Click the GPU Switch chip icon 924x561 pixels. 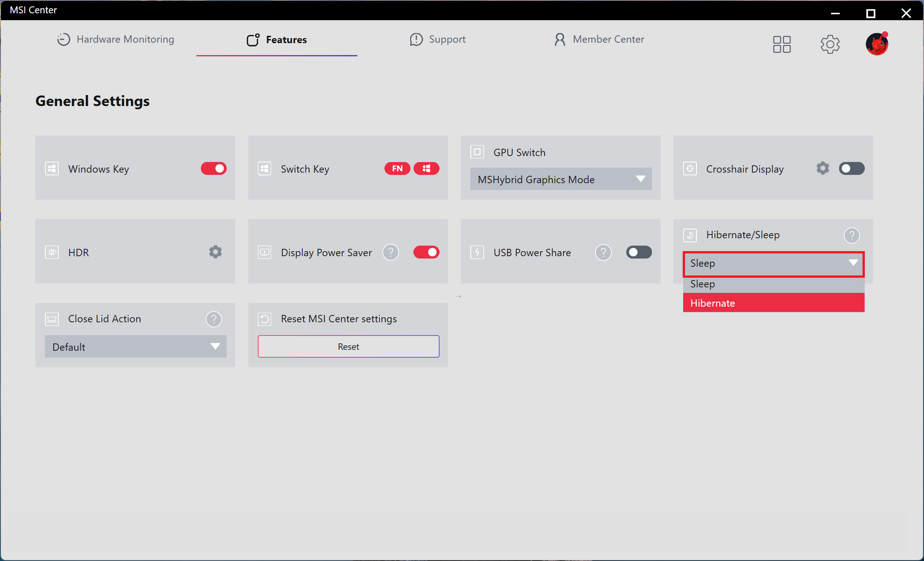click(477, 152)
